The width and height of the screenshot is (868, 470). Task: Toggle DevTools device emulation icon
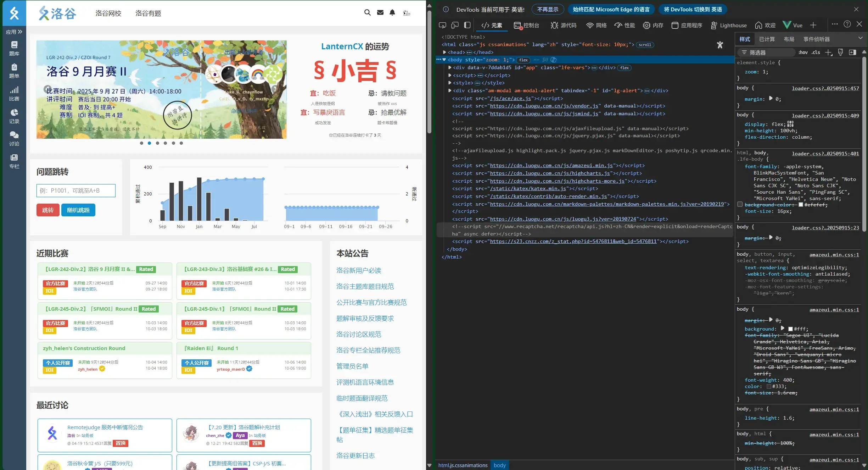(x=455, y=25)
